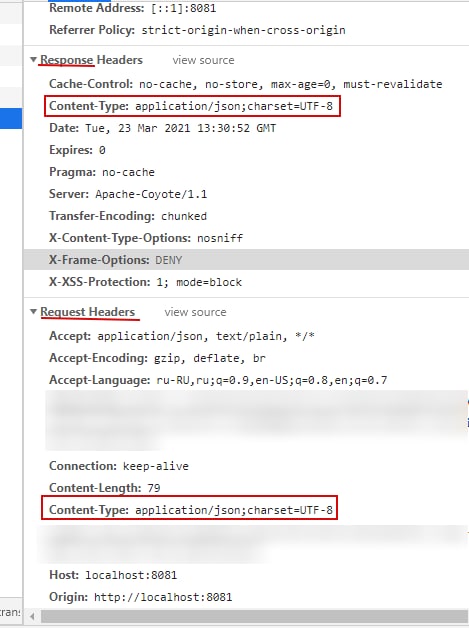Image resolution: width=469 pixels, height=628 pixels.
Task: Click the horizontal scrollbar track at bottom
Action: coord(254,616)
